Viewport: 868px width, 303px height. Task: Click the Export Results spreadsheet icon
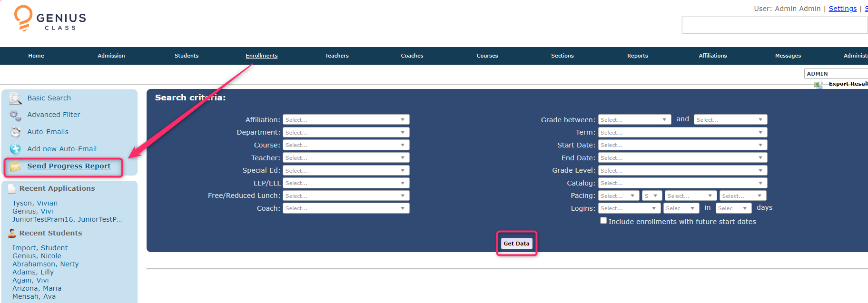coord(818,85)
